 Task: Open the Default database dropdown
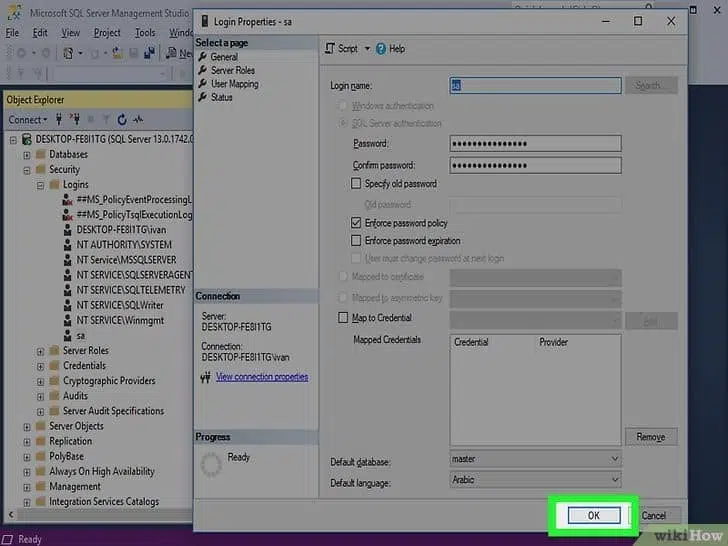point(614,459)
